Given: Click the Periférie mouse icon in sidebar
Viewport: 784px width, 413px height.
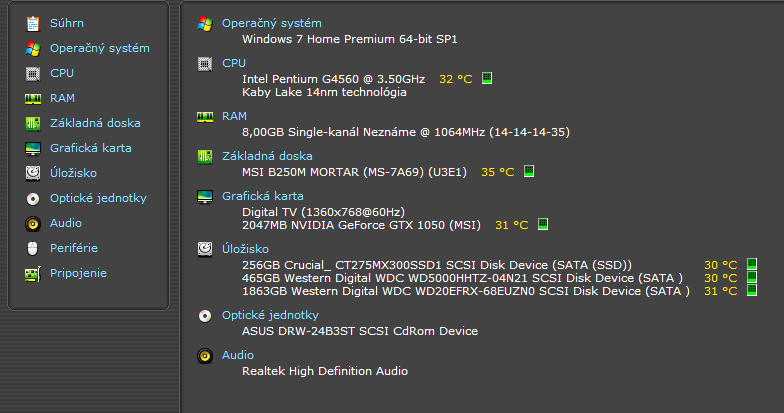Looking at the screenshot, I should pos(32,248).
